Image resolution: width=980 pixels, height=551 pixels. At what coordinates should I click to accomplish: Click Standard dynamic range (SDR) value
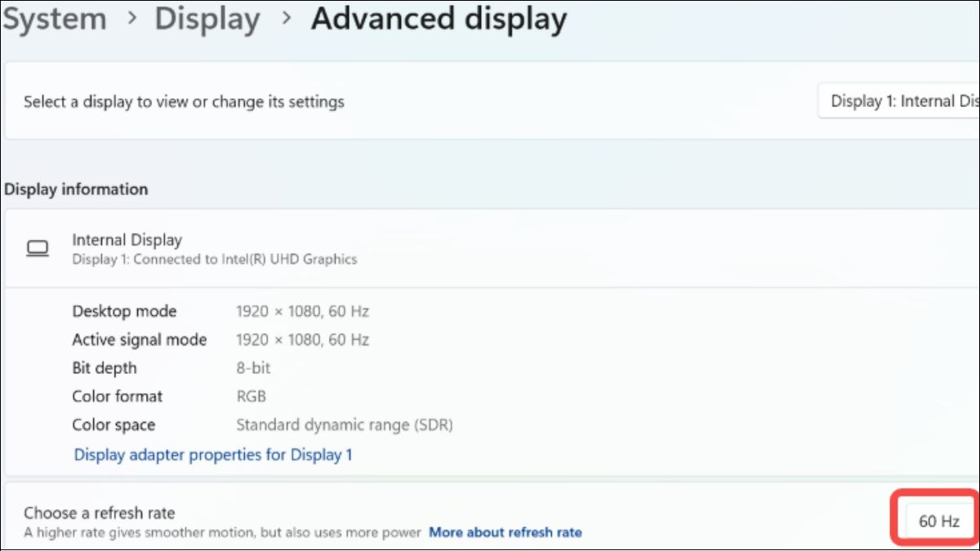click(x=345, y=425)
